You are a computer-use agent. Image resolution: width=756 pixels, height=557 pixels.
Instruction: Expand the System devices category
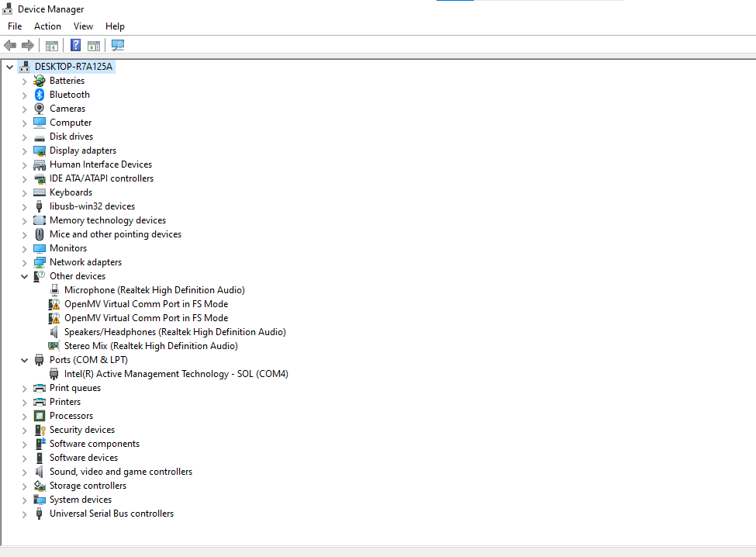(x=25, y=500)
